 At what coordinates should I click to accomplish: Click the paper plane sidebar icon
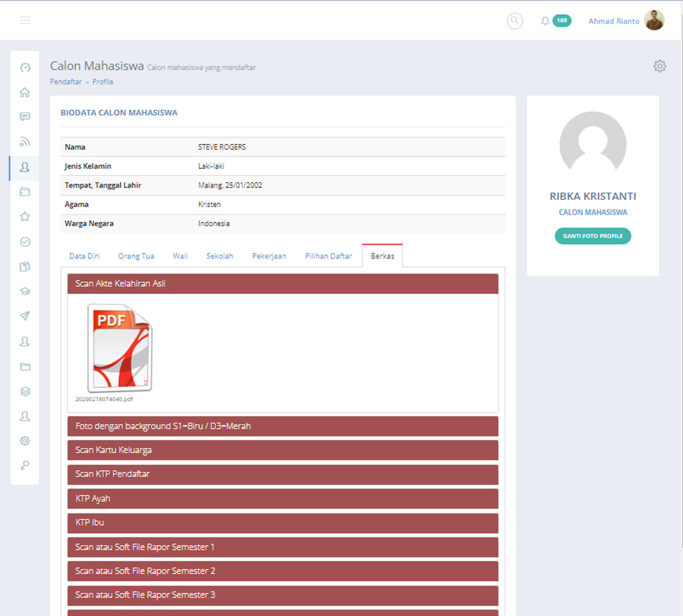(x=25, y=316)
